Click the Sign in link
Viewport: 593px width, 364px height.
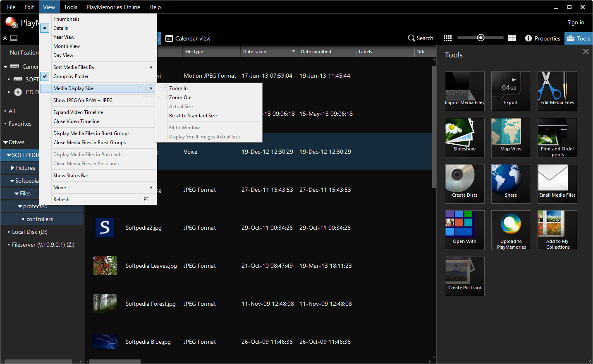pyautogui.click(x=576, y=22)
